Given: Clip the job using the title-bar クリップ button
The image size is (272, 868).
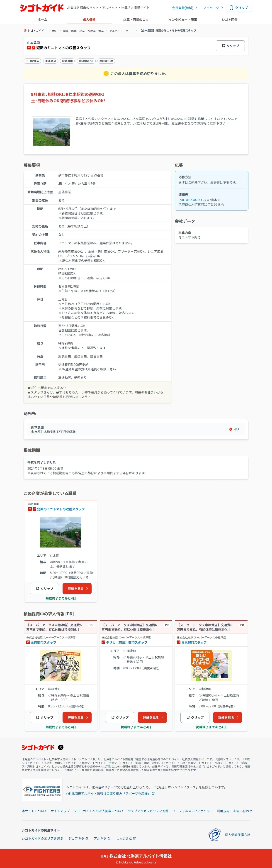Looking at the screenshot, I should (230, 46).
